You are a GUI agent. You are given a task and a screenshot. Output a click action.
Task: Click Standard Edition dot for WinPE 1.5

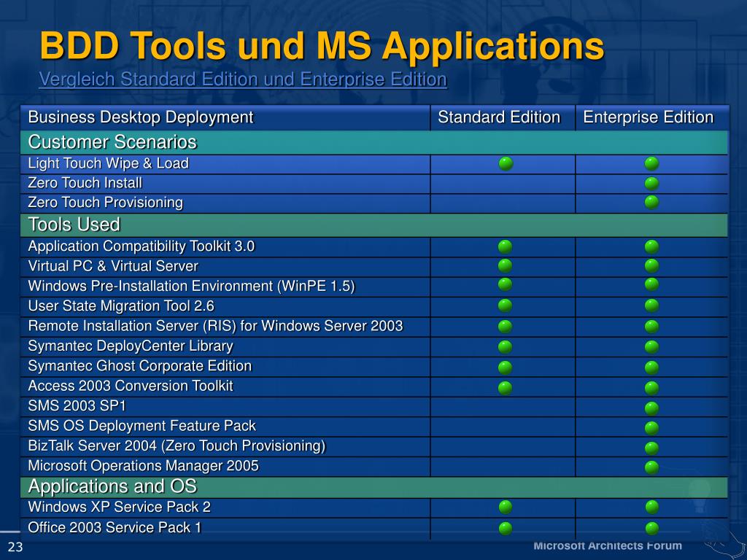click(506, 284)
